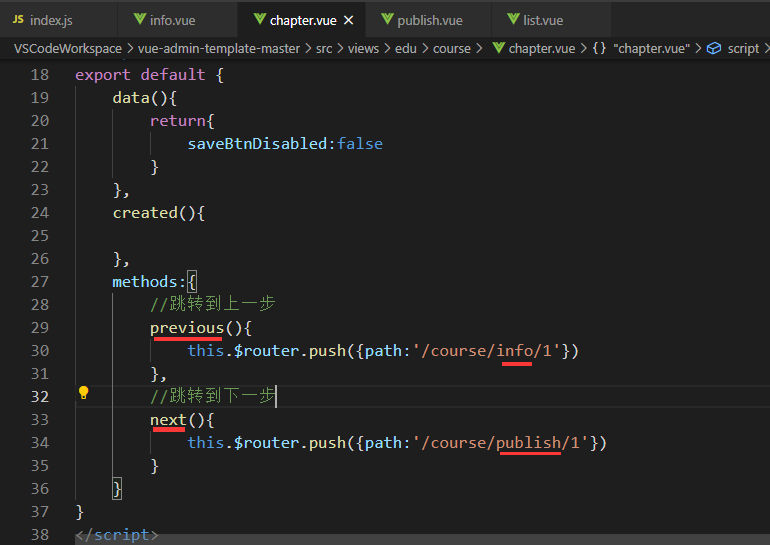Open the script breadcrumb segment

tap(743, 49)
